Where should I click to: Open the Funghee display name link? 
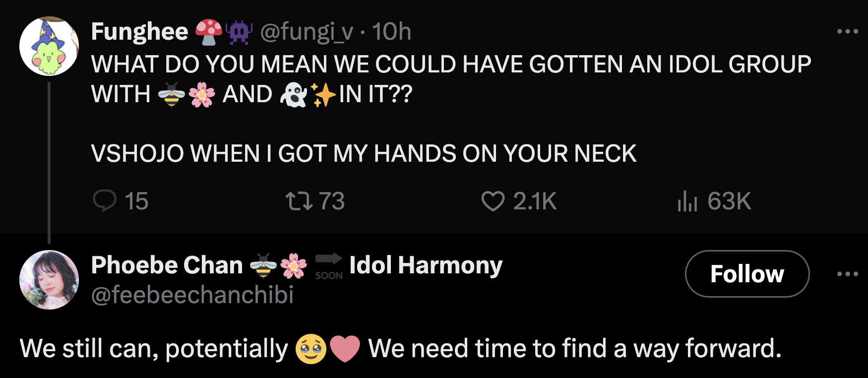click(x=140, y=32)
